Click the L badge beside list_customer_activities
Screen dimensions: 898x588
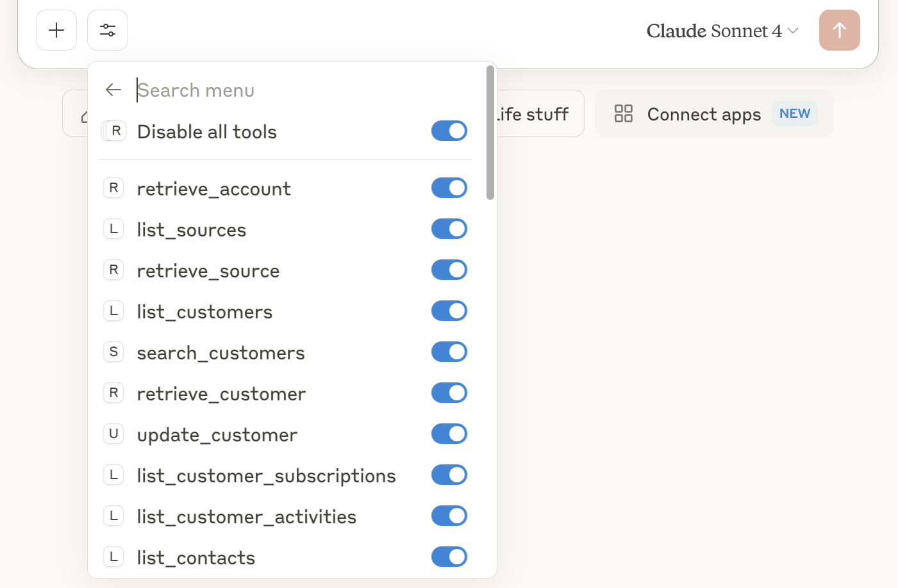[x=113, y=516]
